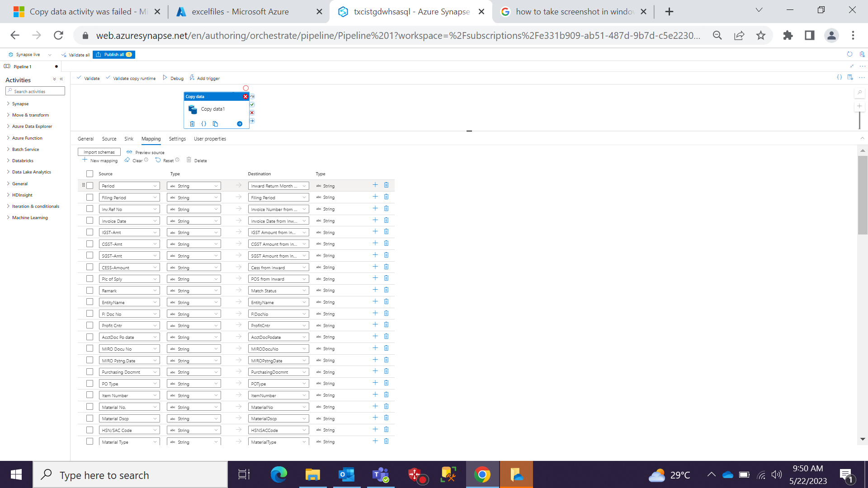868x488 pixels.
Task: Toggle checkbox for IGST-Amt source row
Action: point(90,232)
